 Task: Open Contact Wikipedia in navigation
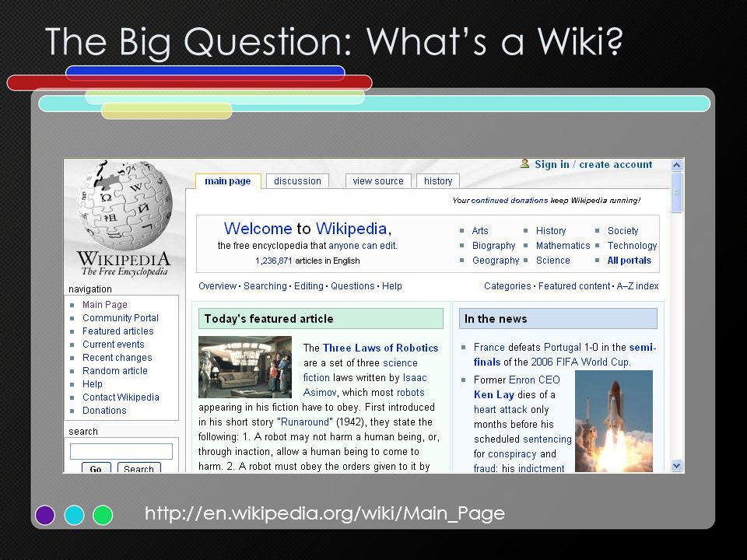pos(121,397)
